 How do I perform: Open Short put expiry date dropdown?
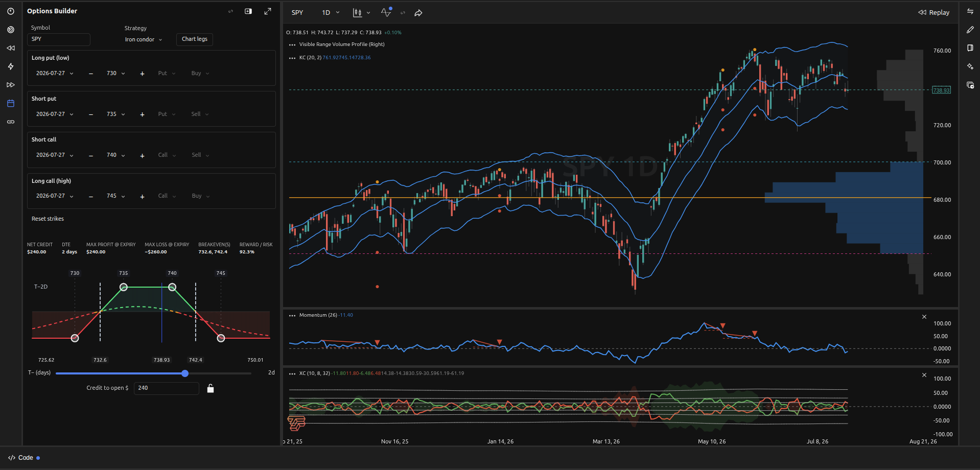click(55, 114)
